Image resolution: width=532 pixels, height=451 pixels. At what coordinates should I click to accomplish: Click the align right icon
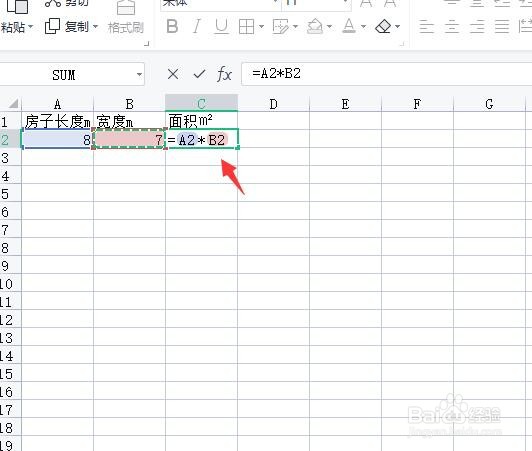point(477,26)
